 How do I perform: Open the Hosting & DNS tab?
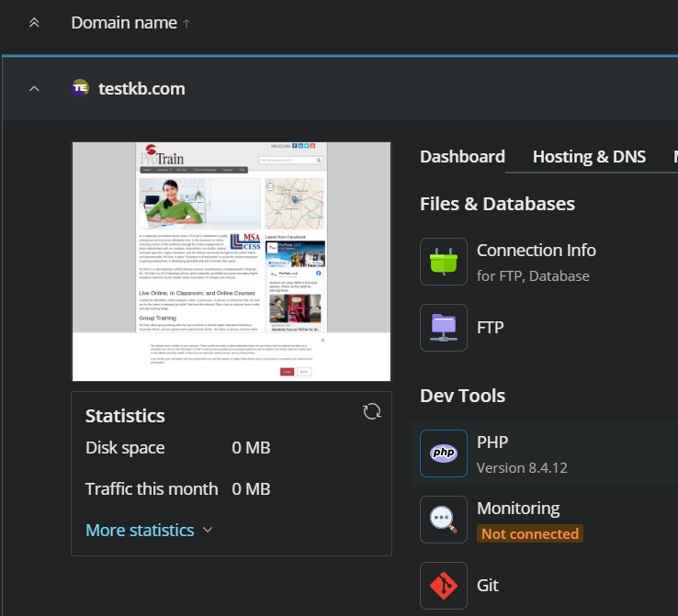point(589,157)
